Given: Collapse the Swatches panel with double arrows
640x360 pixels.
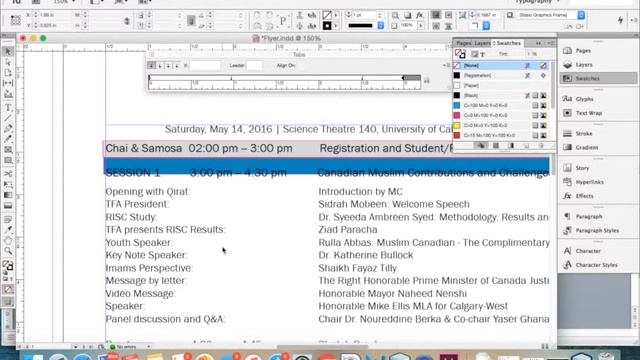Looking at the screenshot, I should [538, 43].
